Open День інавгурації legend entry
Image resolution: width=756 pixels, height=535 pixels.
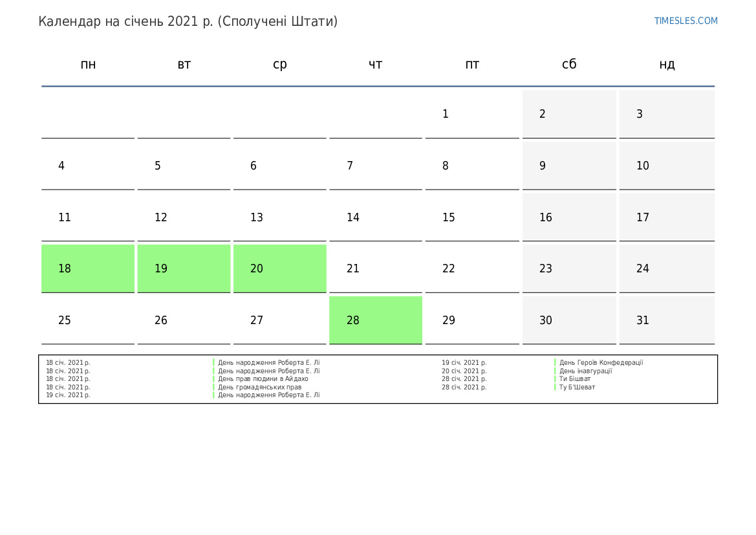point(585,371)
